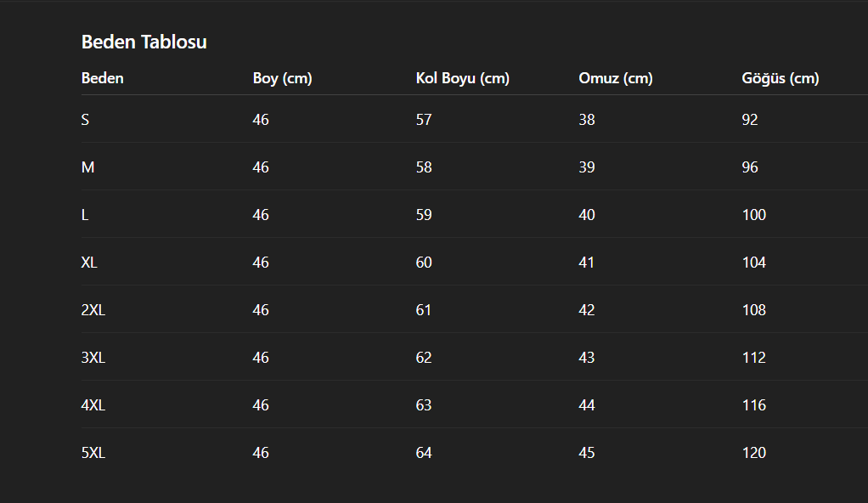Click the Göğüs (cm) column header

coord(780,78)
